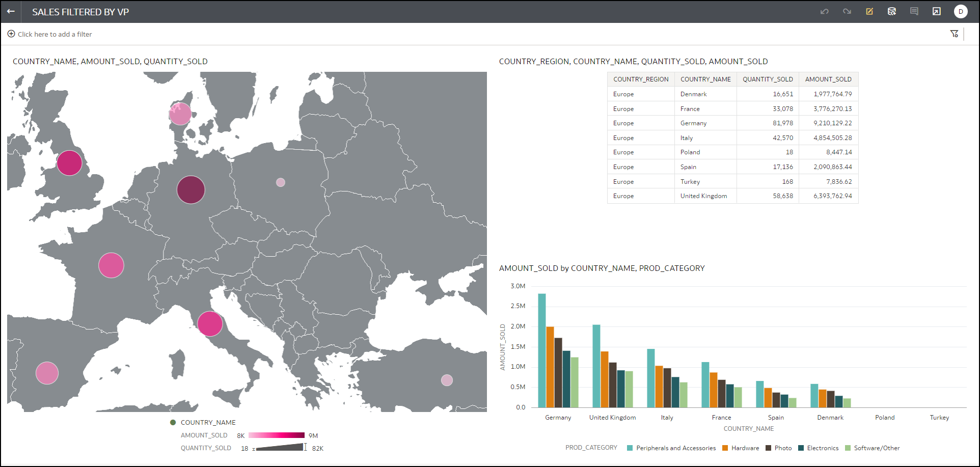Viewport: 980px width, 467px height.
Task: Refresh data using the database refresh icon
Action: tap(892, 11)
